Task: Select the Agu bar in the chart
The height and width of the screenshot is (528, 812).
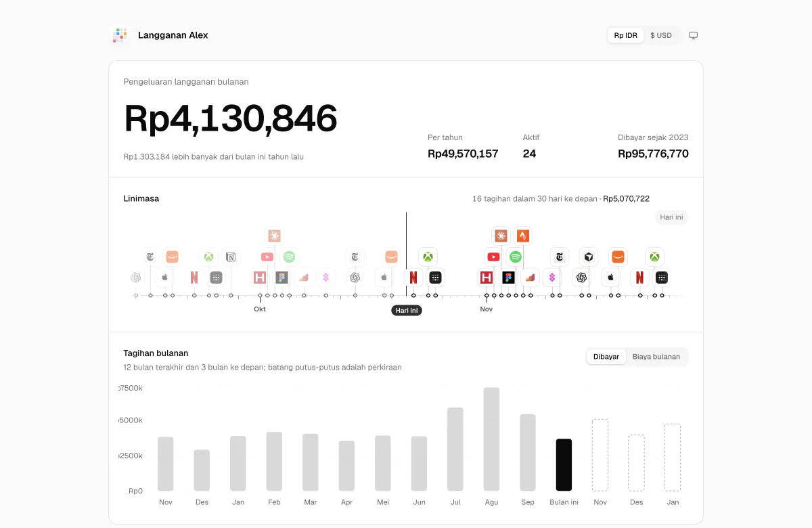Action: pyautogui.click(x=492, y=439)
